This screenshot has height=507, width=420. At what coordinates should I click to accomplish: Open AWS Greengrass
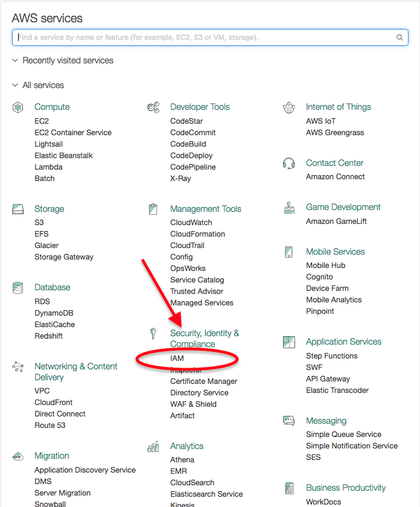335,133
